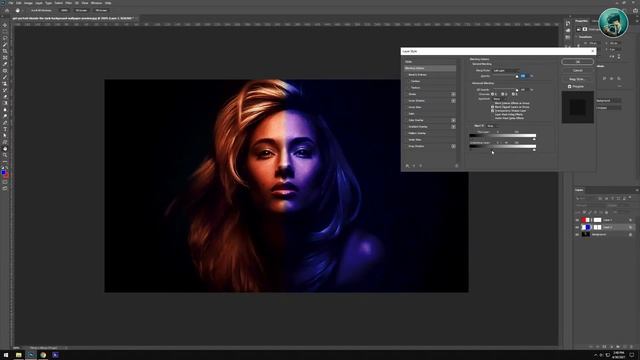Click the plus beside Drop Shadow
The width and height of the screenshot is (640, 360).
[x=453, y=146]
